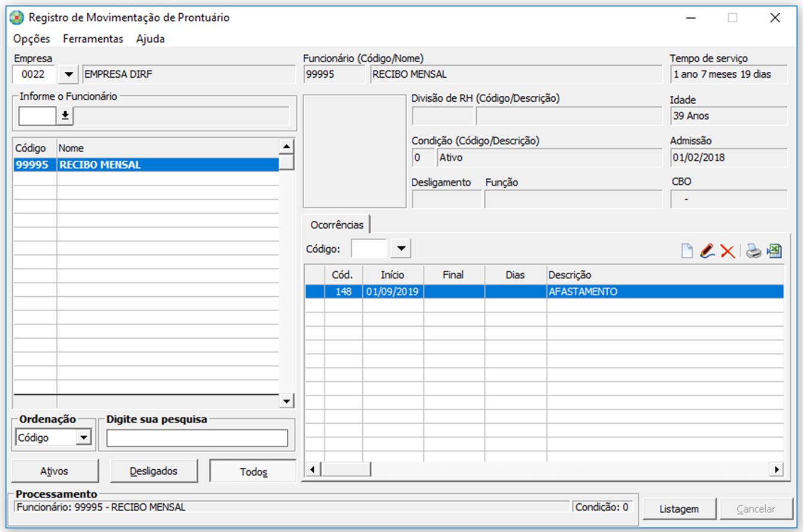The width and height of the screenshot is (803, 532).
Task: Open the Ajuda menu
Action: point(150,39)
